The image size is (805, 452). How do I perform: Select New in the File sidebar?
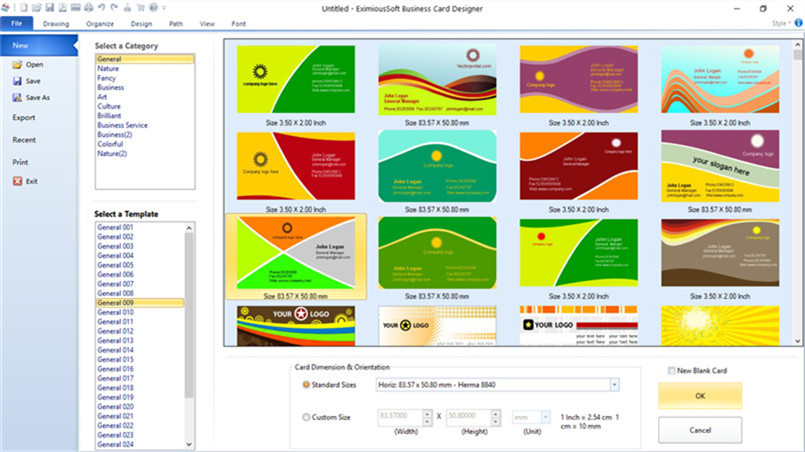(39, 45)
